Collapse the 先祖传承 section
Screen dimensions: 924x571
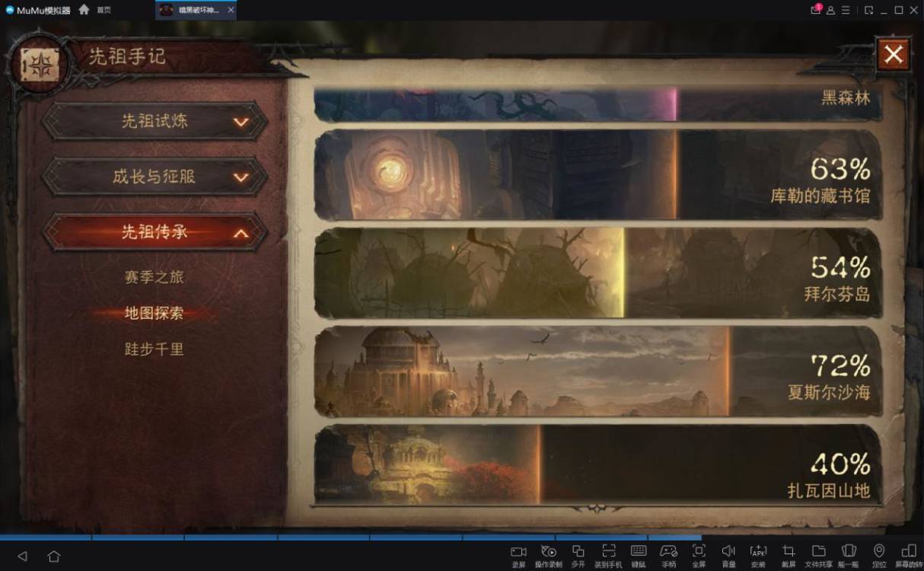(155, 232)
